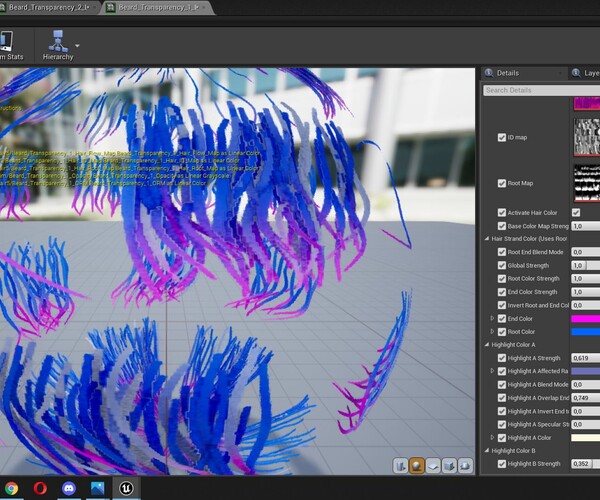Click the Highlight A Strength 0,619 field
This screenshot has height=500, width=600.
[x=585, y=358]
